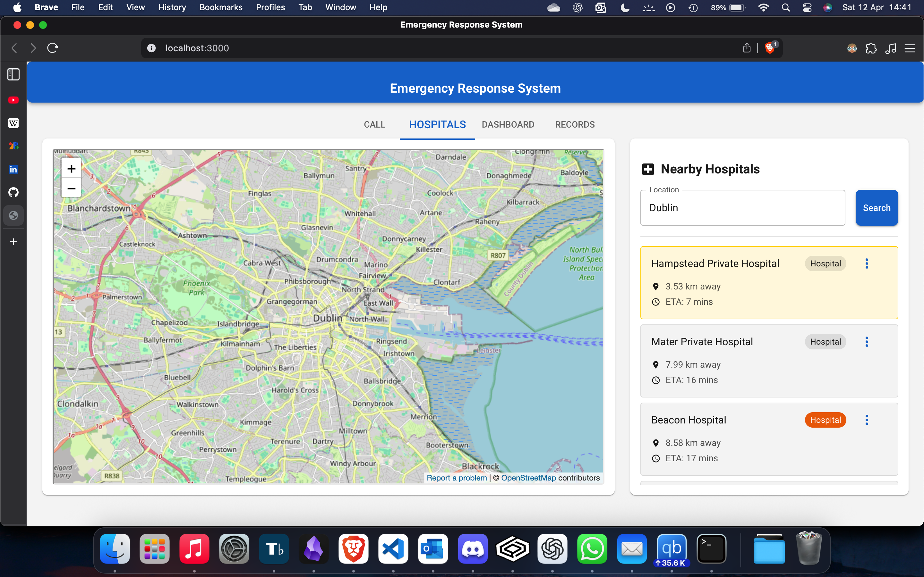Zoom out on the map
Image resolution: width=924 pixels, height=577 pixels.
point(71,188)
